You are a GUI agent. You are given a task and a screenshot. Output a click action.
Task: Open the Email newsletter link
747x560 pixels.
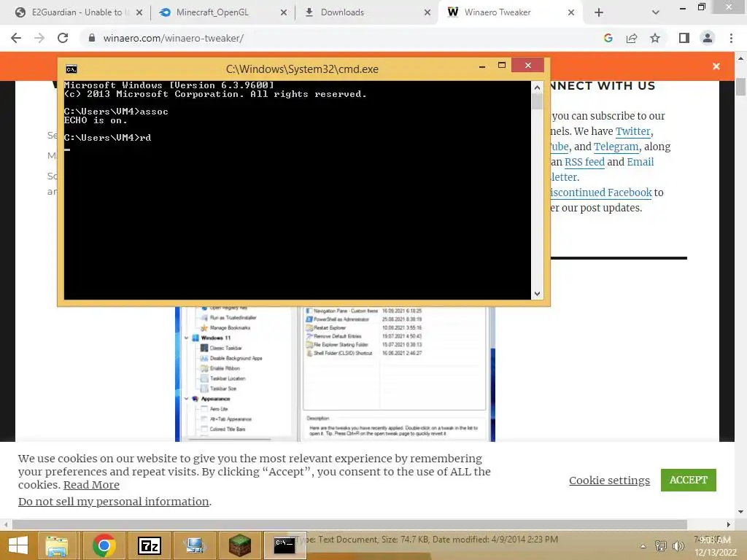pyautogui.click(x=640, y=162)
